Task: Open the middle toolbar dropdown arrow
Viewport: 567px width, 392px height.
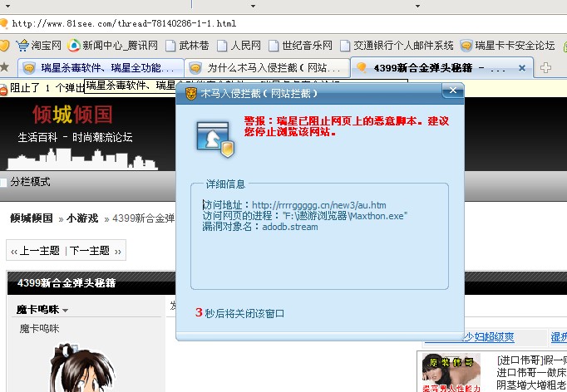Action: click(x=253, y=6)
